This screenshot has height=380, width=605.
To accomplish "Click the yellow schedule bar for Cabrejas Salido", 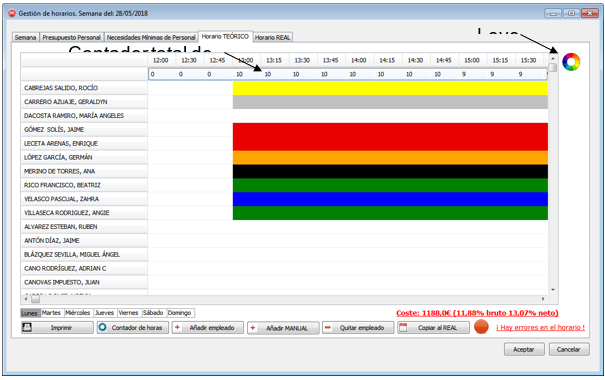I will [390, 88].
